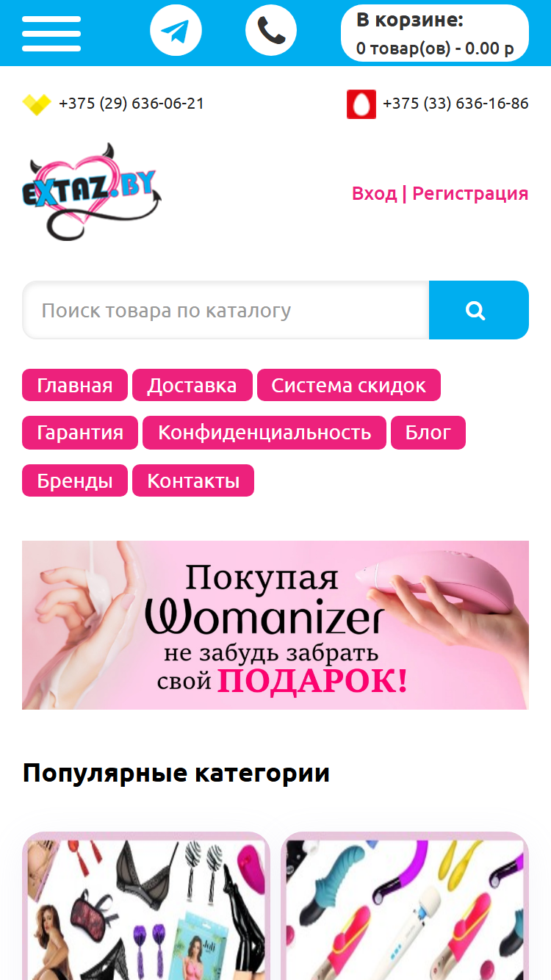Click the red MTS operator icon
This screenshot has width=551, height=980.
pyautogui.click(x=361, y=104)
